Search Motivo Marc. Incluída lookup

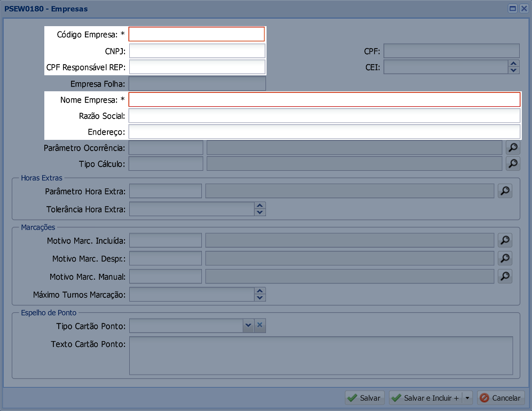tap(505, 241)
